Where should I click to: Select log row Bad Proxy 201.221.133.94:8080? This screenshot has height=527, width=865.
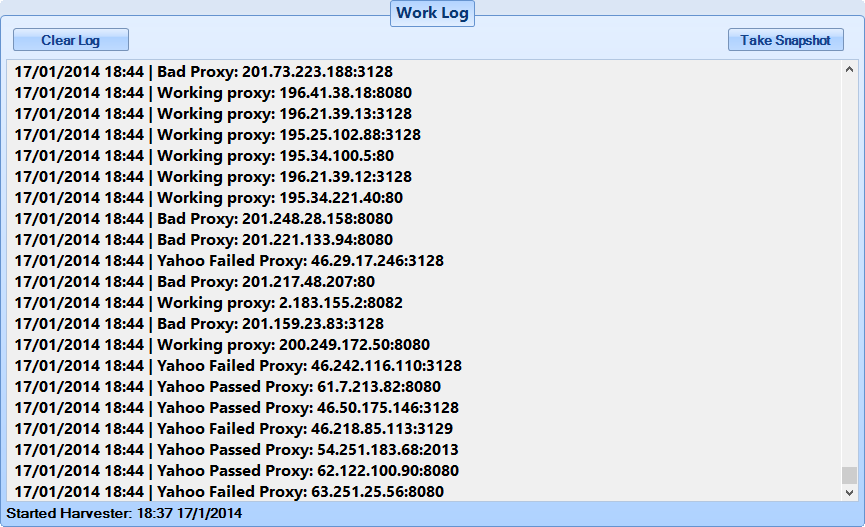tap(204, 239)
